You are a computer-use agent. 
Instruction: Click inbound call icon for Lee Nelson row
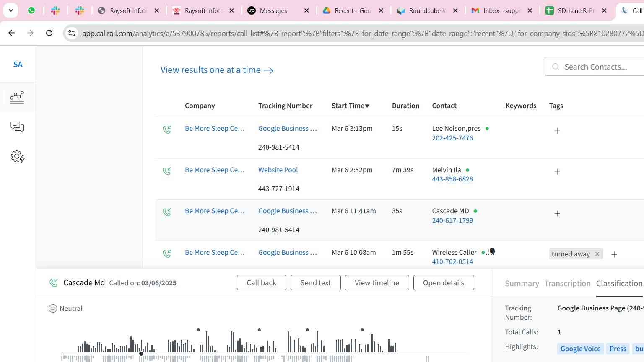[167, 129]
